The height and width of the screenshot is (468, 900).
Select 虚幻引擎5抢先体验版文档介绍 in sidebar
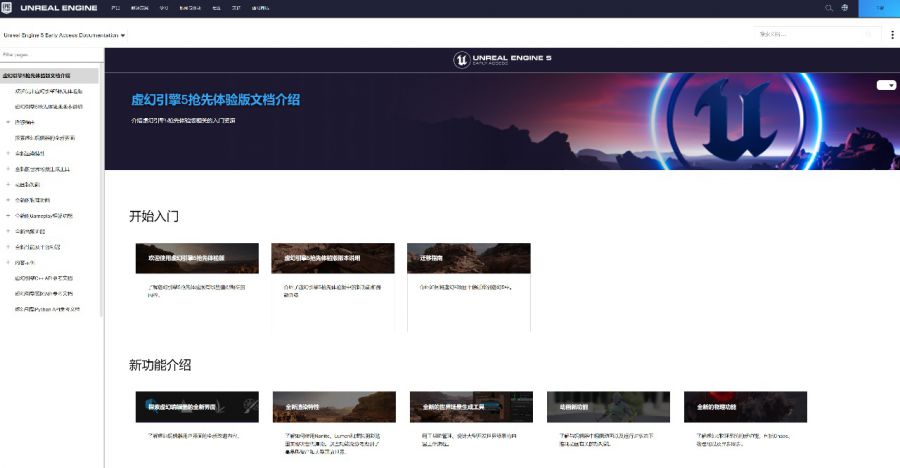(49, 75)
